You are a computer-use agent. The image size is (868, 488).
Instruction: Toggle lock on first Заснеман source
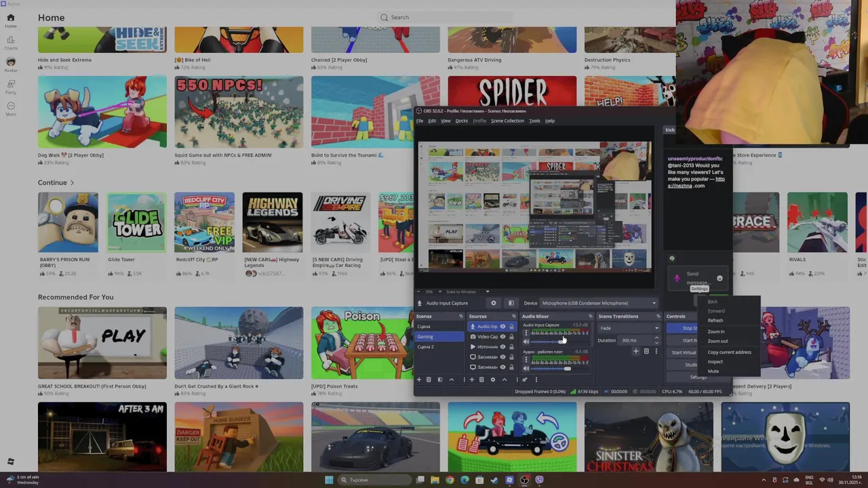coord(511,357)
